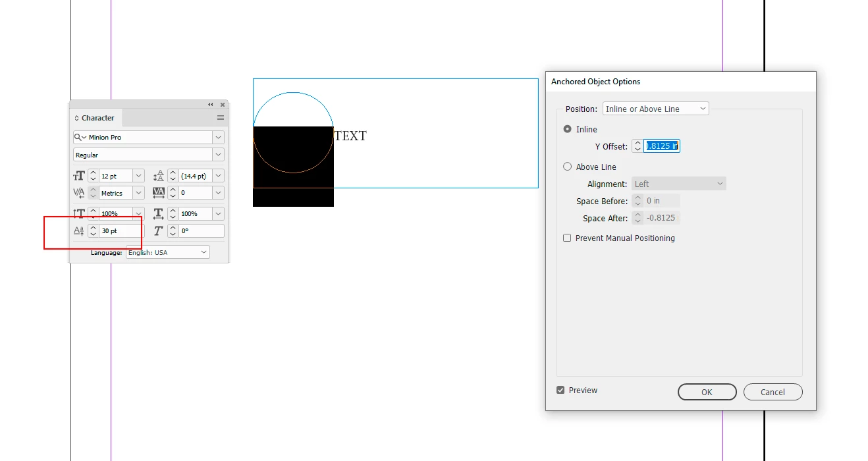Click the font search magnifier icon

click(80, 137)
